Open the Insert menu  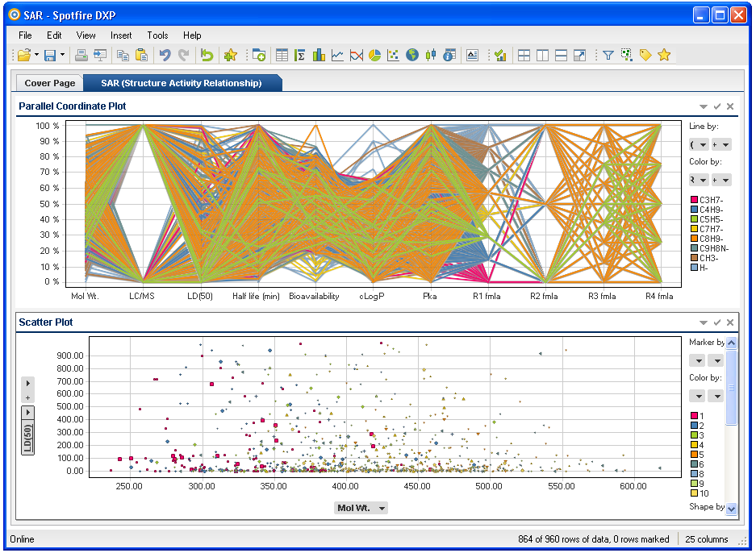coord(121,35)
